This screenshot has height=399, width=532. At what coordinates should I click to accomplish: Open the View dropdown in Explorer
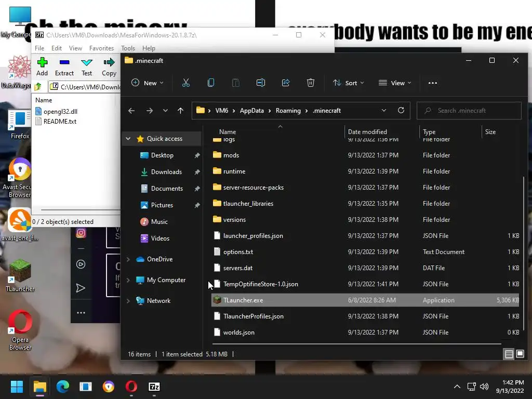click(395, 83)
